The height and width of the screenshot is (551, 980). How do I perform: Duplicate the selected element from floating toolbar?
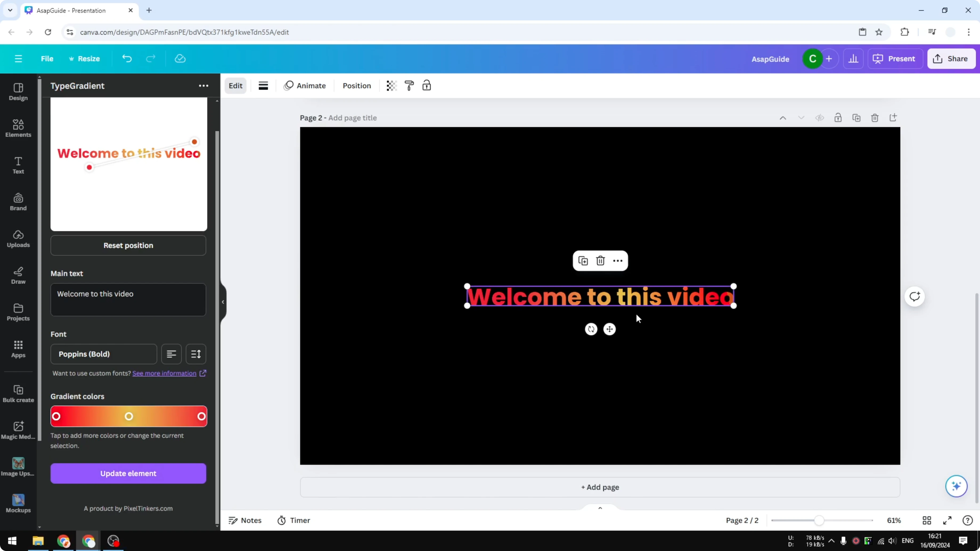coord(583,261)
